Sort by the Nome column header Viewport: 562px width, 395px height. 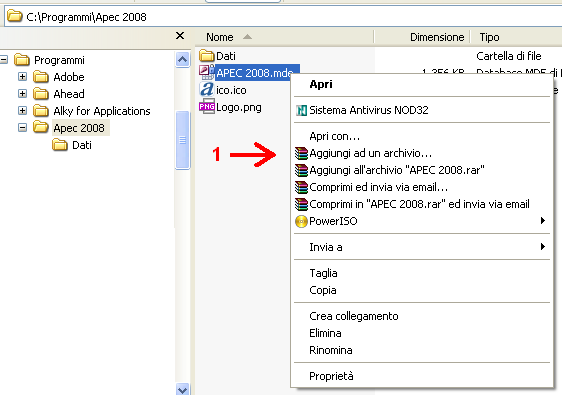point(285,37)
